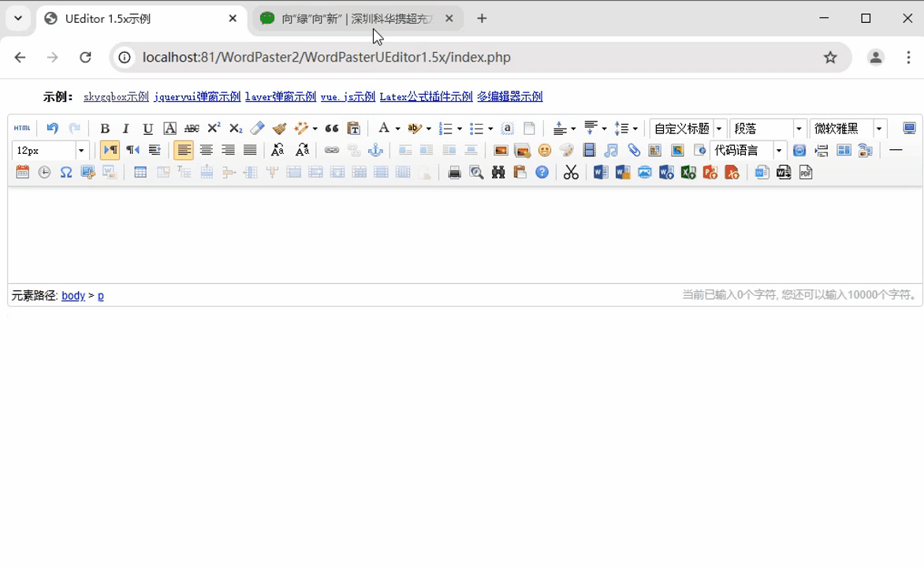The width and height of the screenshot is (924, 568).
Task: Insert blockquote with quotation mark icon
Action: coord(332,129)
